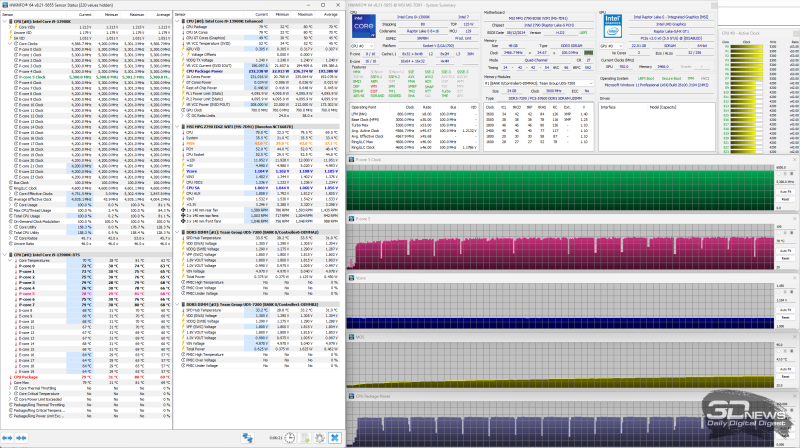This screenshot has width=800, height=448.
Task: Open sensor settings gear icon
Action: point(321,437)
